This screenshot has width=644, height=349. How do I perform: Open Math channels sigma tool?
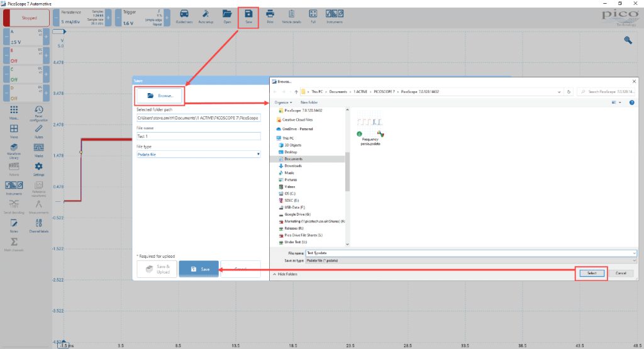[x=14, y=244]
